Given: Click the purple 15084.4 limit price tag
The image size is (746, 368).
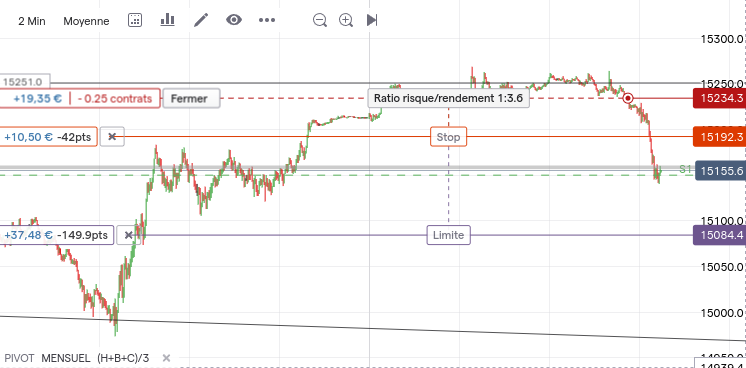Looking at the screenshot, I should point(719,235).
